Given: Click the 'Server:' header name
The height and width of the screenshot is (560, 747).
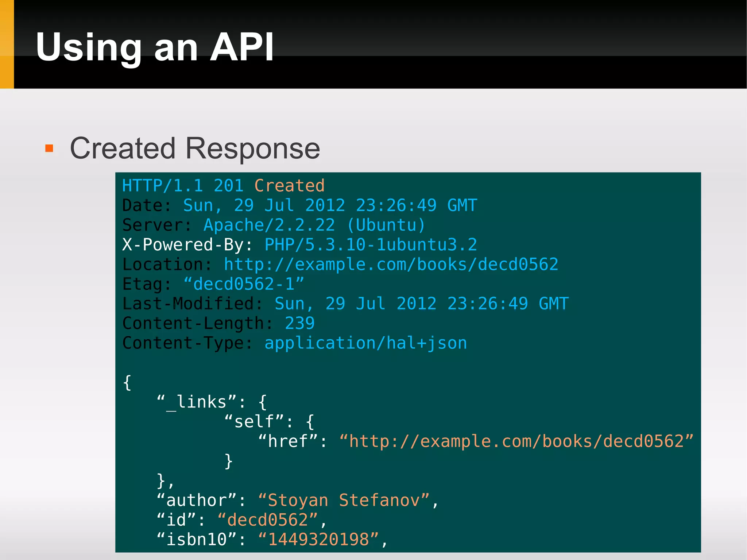Looking at the screenshot, I should pyautogui.click(x=157, y=225).
